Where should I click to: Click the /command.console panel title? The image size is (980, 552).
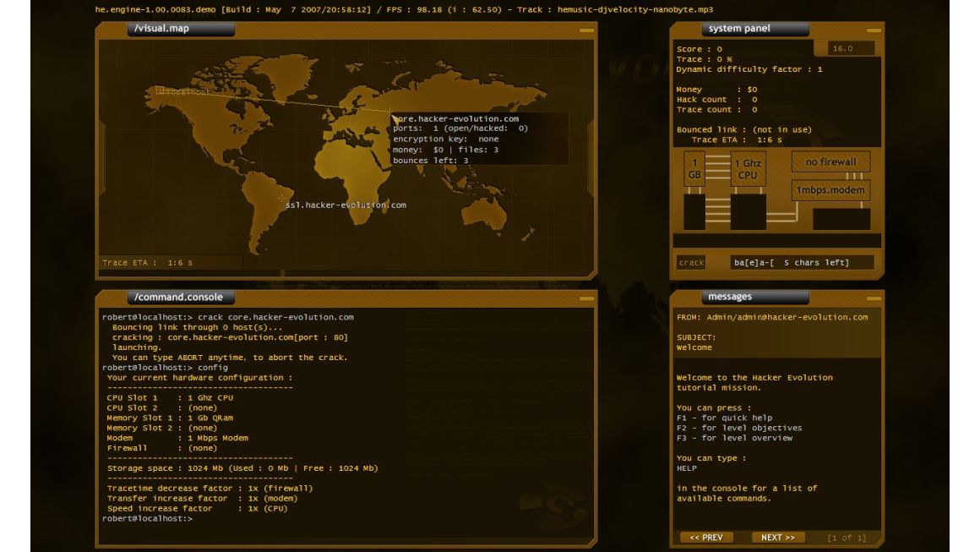179,297
